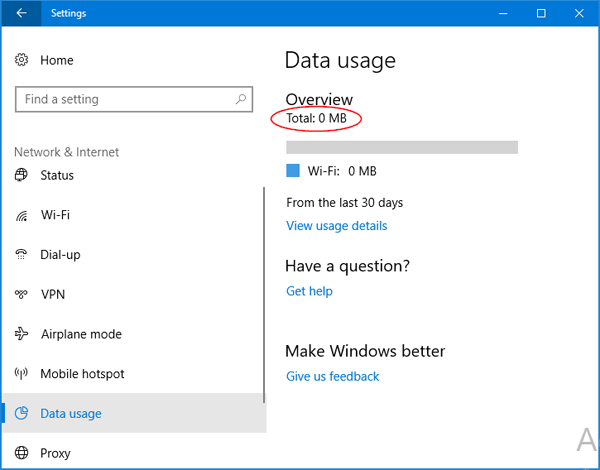The image size is (600, 470).
Task: Open Give us feedback link
Action: 332,376
